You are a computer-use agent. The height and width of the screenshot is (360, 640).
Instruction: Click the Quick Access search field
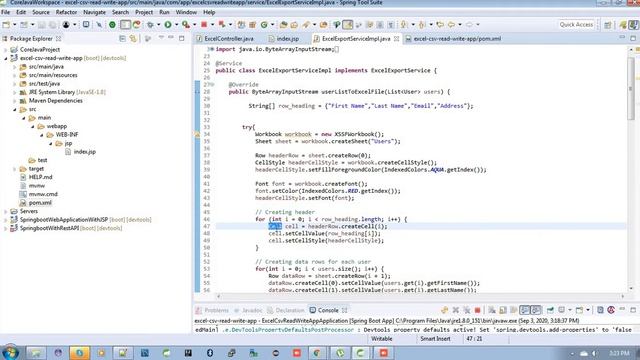tap(576, 24)
